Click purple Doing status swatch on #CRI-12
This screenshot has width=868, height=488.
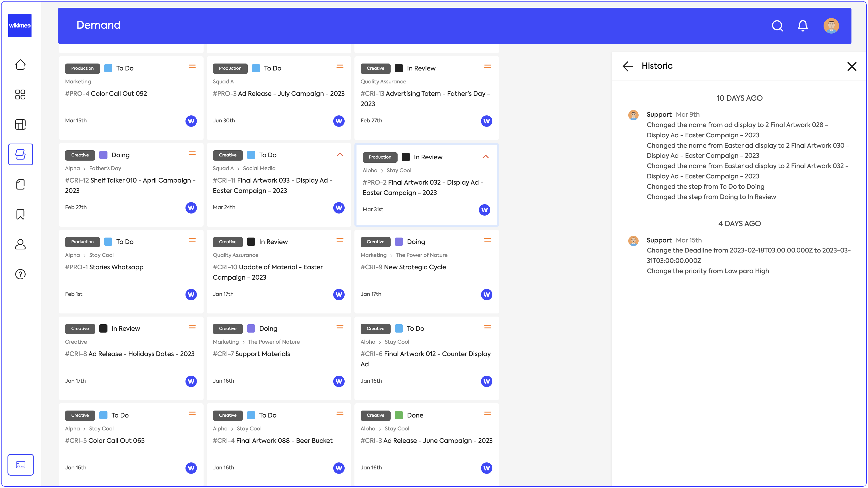tap(103, 155)
